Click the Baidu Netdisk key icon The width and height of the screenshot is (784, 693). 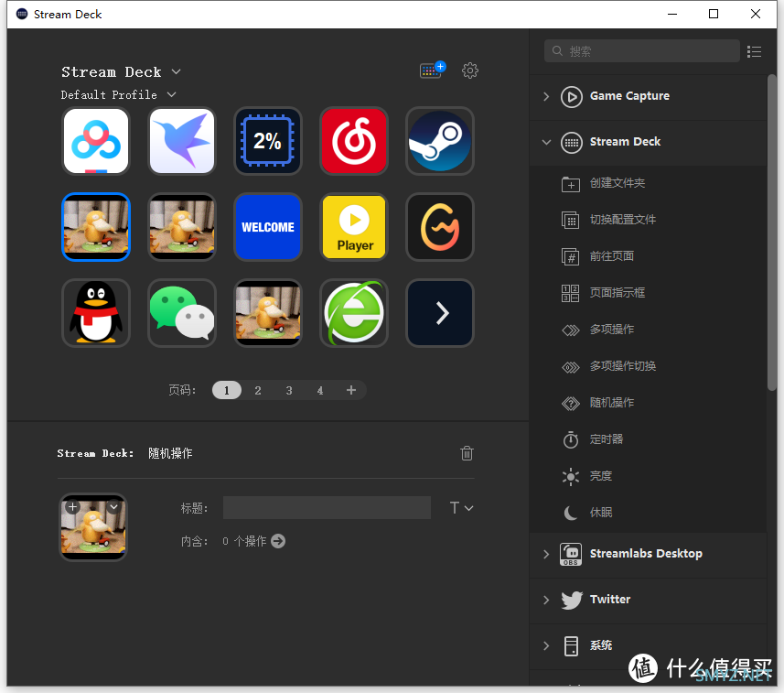click(96, 141)
